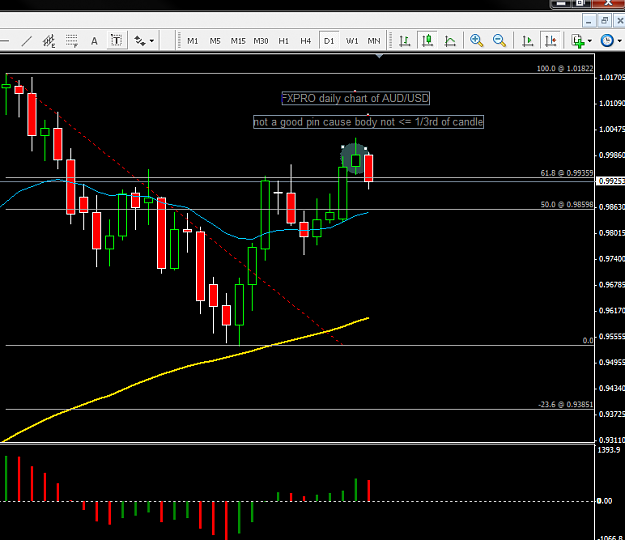
Task: Click Fibonacci label '100.0 @ 1.01822'
Action: pyautogui.click(x=564, y=69)
